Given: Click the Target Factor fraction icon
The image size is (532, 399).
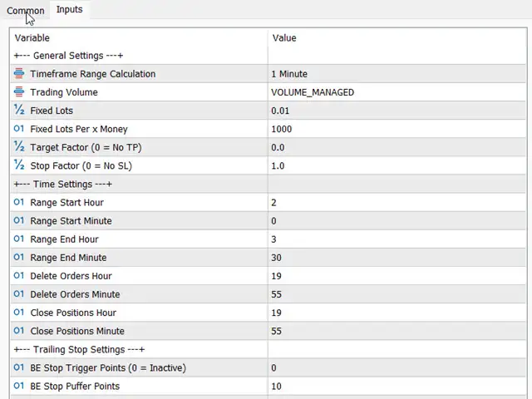Looking at the screenshot, I should tap(19, 147).
